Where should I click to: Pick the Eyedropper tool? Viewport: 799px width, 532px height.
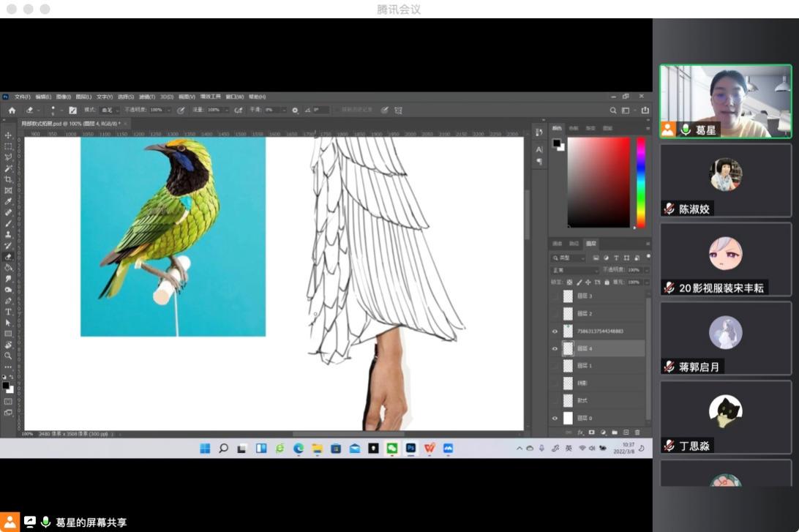[x=8, y=201]
